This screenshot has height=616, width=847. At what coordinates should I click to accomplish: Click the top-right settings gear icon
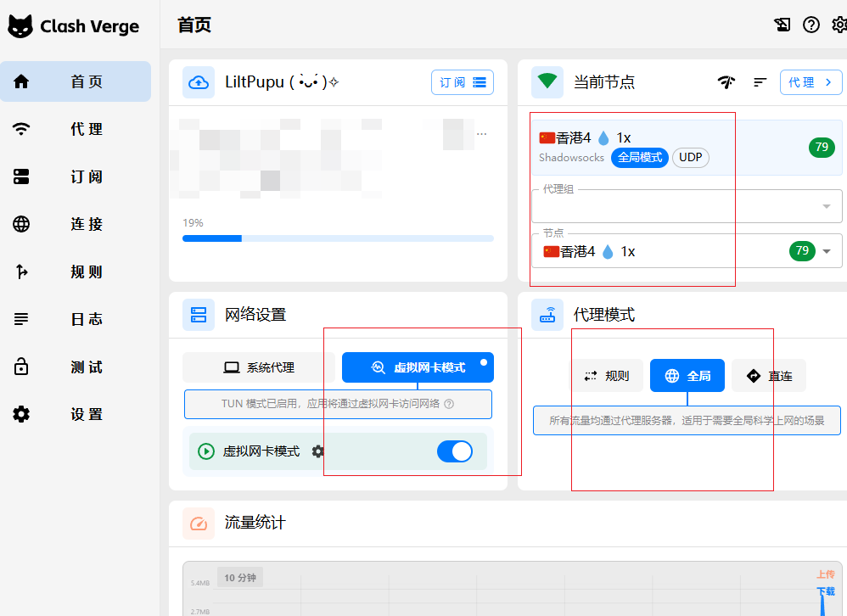(839, 25)
